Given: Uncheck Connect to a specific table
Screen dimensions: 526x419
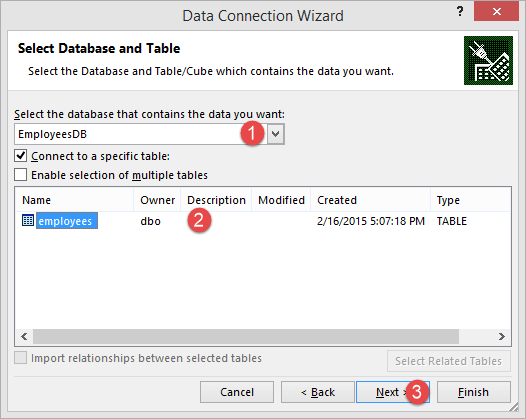Looking at the screenshot, I should pyautogui.click(x=20, y=156).
